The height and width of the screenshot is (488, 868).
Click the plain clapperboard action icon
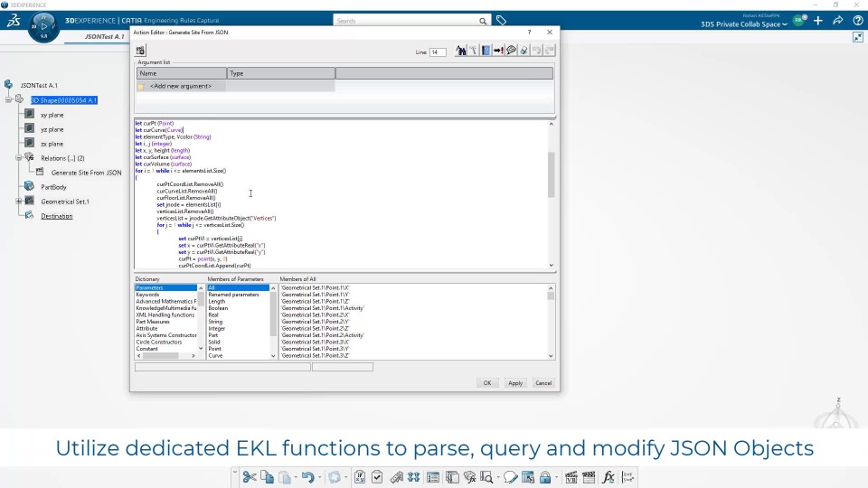589,477
